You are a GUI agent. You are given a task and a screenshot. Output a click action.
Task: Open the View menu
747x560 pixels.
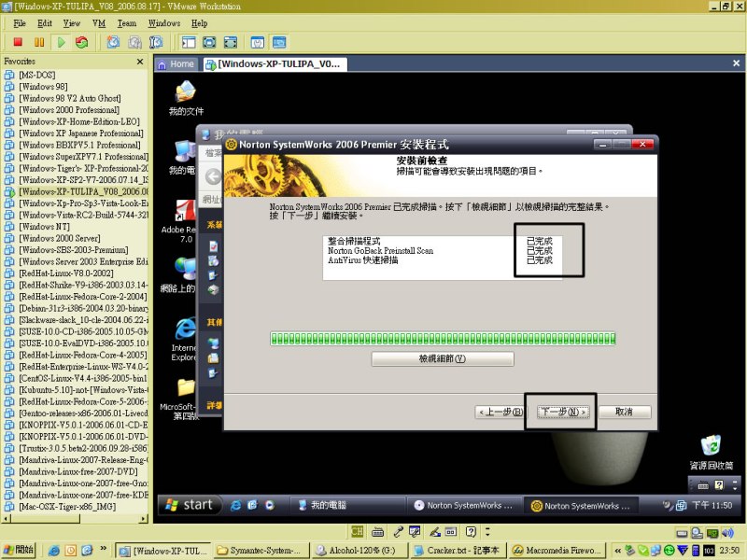coord(72,23)
